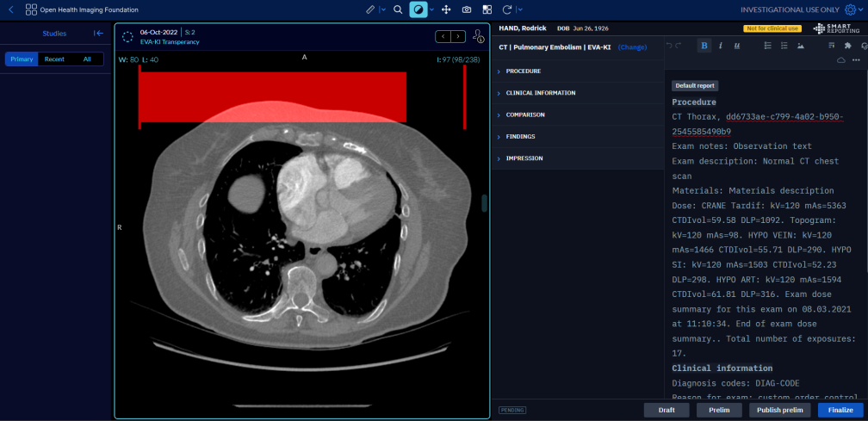Expand the Impression section
The height and width of the screenshot is (421, 868).
(524, 158)
